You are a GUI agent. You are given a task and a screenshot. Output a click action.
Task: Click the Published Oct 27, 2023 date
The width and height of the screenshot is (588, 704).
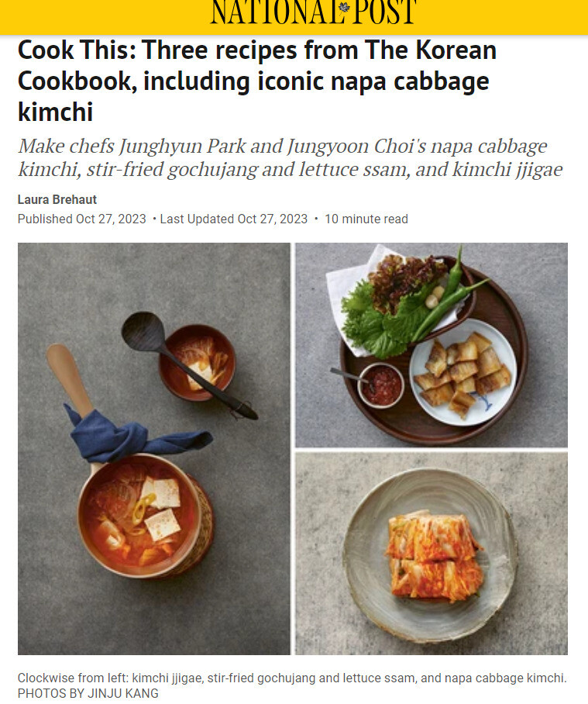pyautogui.click(x=81, y=219)
